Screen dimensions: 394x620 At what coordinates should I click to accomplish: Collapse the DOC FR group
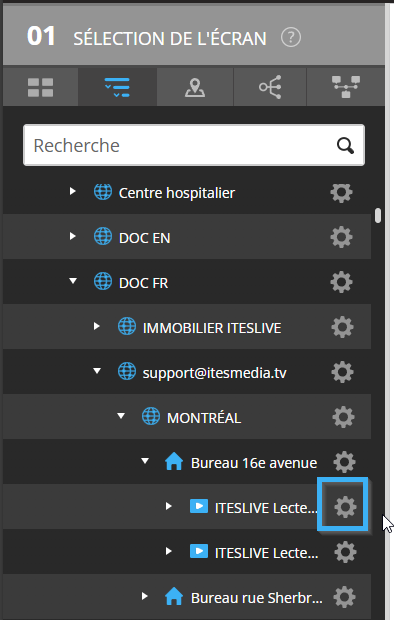(x=73, y=281)
